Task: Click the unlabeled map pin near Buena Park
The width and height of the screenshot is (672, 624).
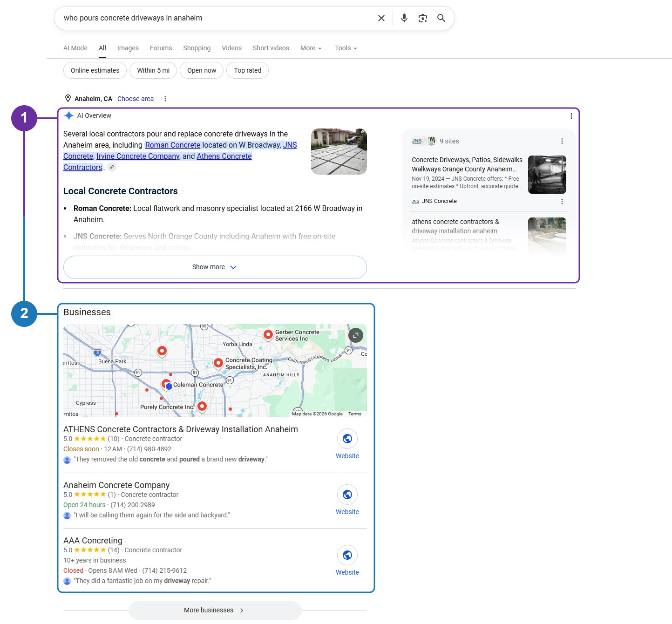Action: (162, 351)
